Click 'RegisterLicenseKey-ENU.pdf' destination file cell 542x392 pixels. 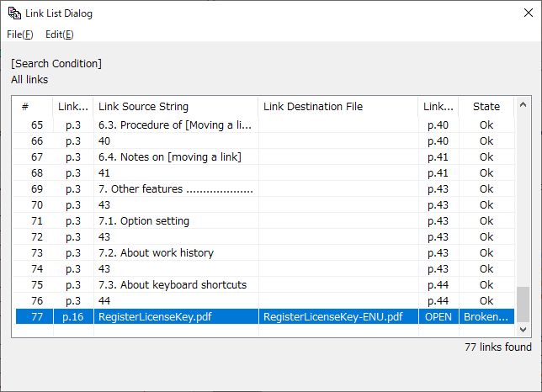(x=338, y=316)
